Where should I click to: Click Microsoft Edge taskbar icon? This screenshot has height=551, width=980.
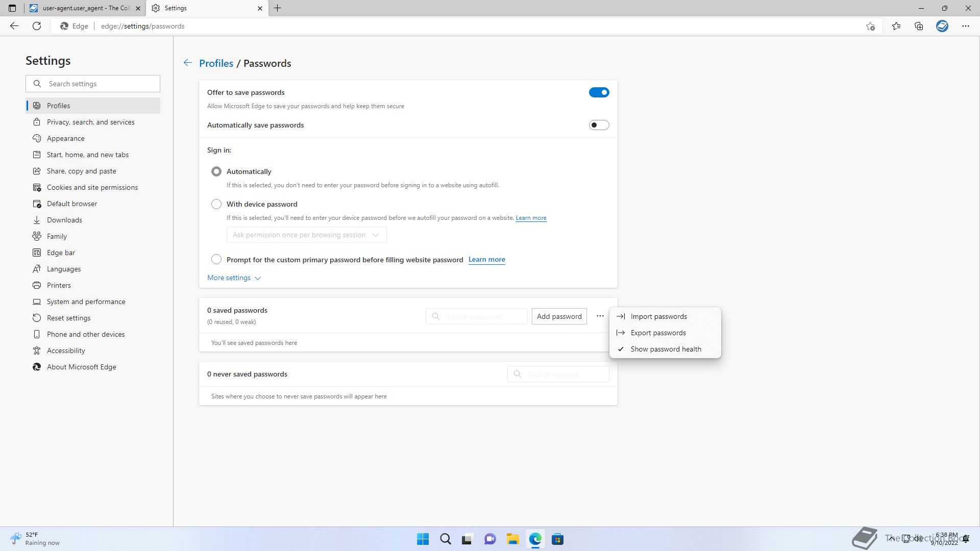(x=535, y=539)
